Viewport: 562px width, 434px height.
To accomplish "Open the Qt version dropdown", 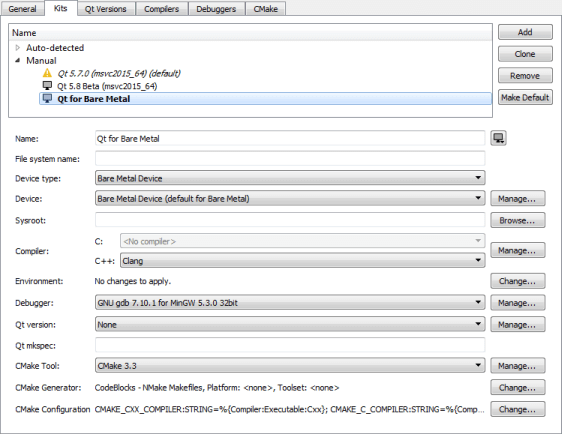I will [x=290, y=324].
